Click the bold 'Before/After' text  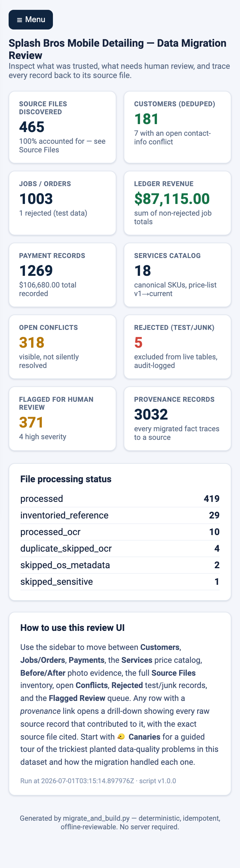42,673
